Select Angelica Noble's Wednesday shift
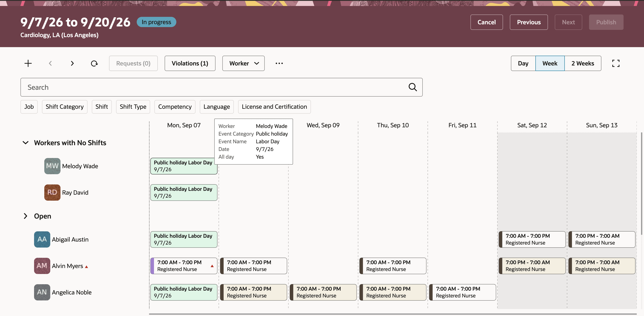Image resolution: width=644 pixels, height=316 pixels. [x=323, y=292]
